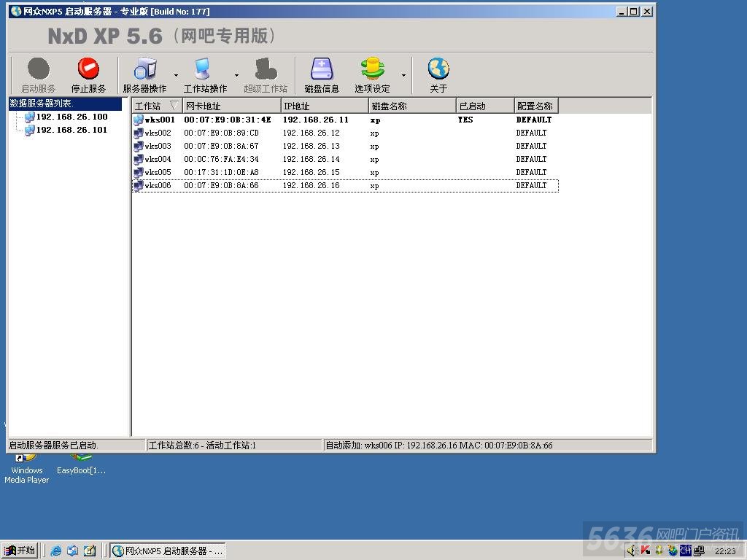The image size is (747, 560).
Task: Click IP address 192.168.26.14
Action: 311,159
